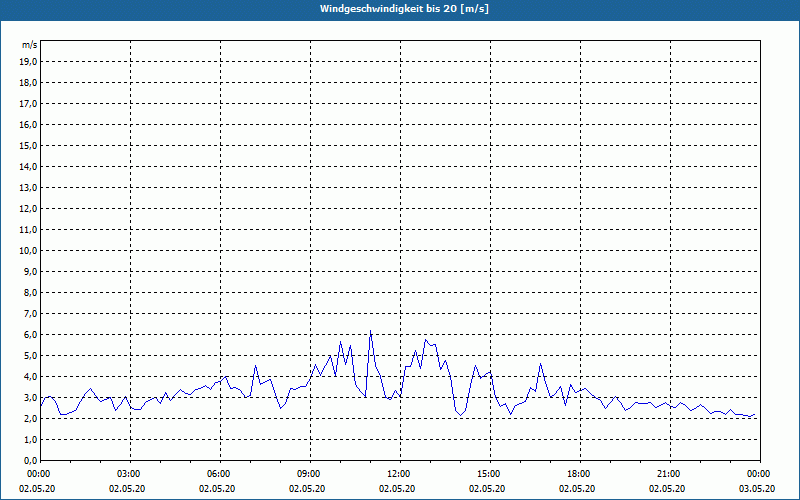Click the highest wind-speed peak near 11:00

pos(370,331)
